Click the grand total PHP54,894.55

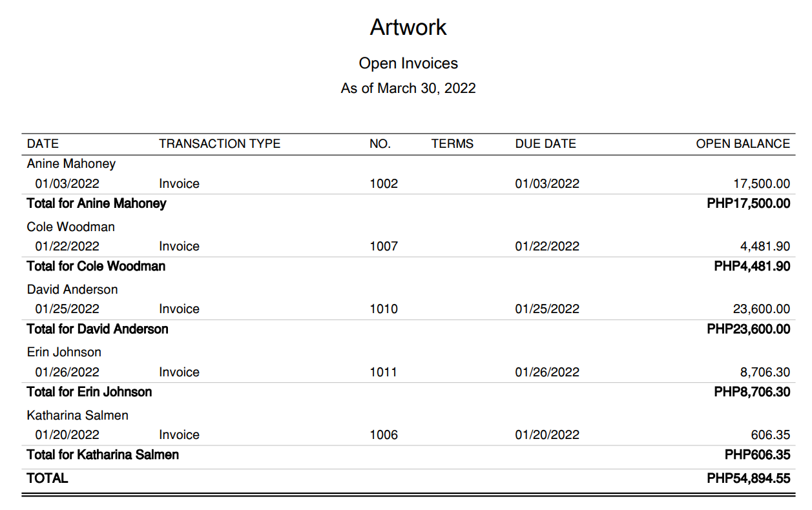748,478
